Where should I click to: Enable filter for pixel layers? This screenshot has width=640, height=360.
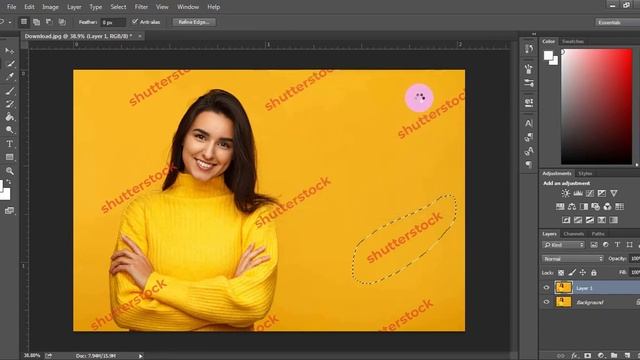click(x=594, y=244)
